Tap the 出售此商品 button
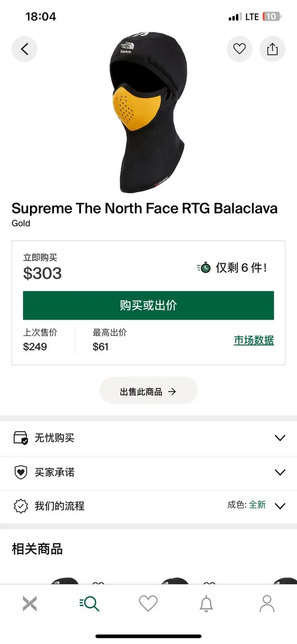 tap(148, 391)
